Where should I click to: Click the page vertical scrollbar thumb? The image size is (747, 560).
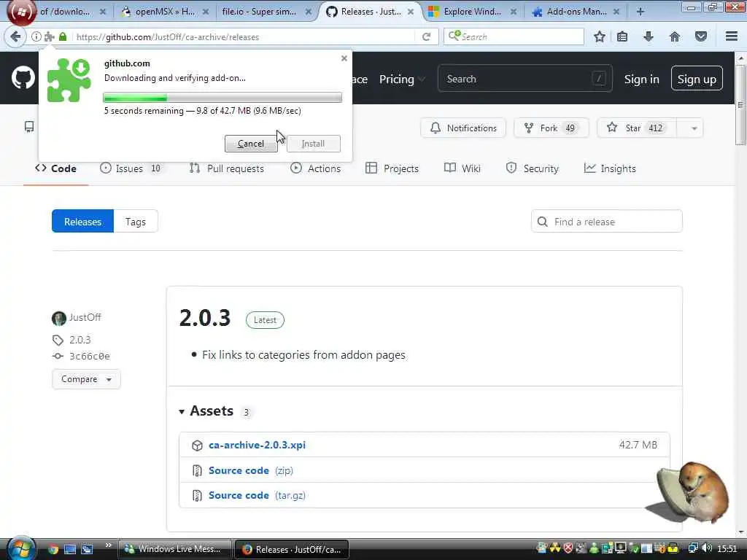click(x=740, y=104)
